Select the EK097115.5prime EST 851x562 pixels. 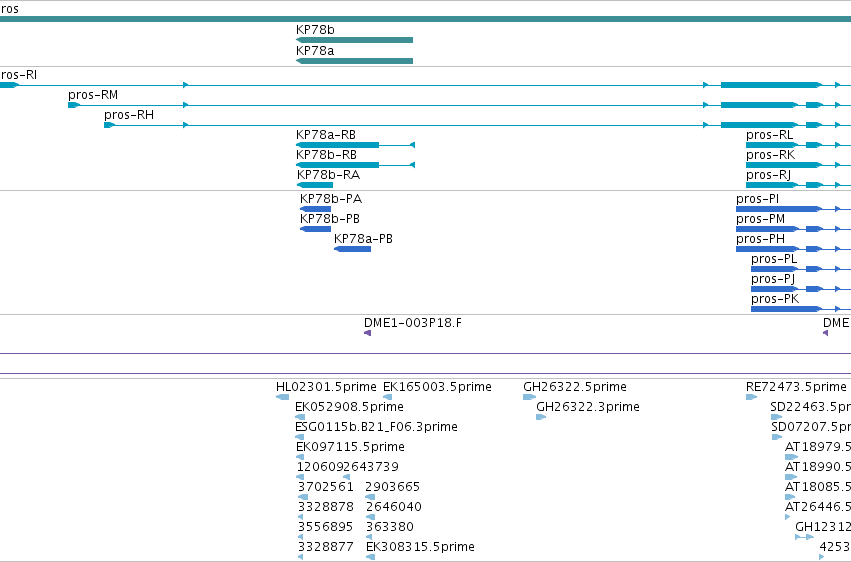click(x=300, y=457)
